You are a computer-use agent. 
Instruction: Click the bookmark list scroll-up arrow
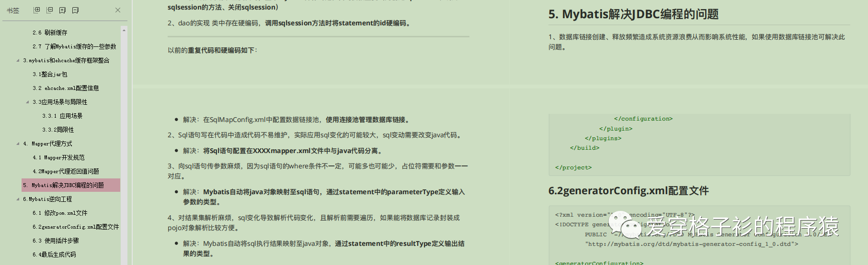pyautogui.click(x=124, y=30)
